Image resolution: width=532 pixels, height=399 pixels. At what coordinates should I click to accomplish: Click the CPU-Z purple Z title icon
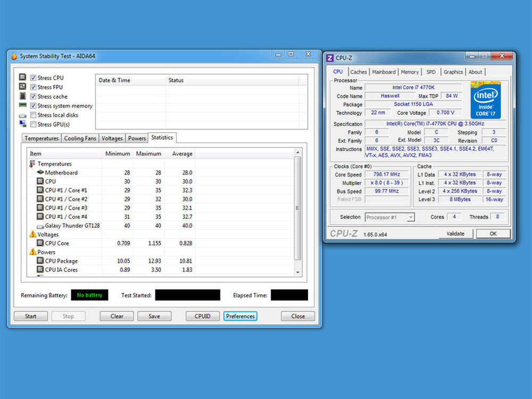(x=330, y=58)
